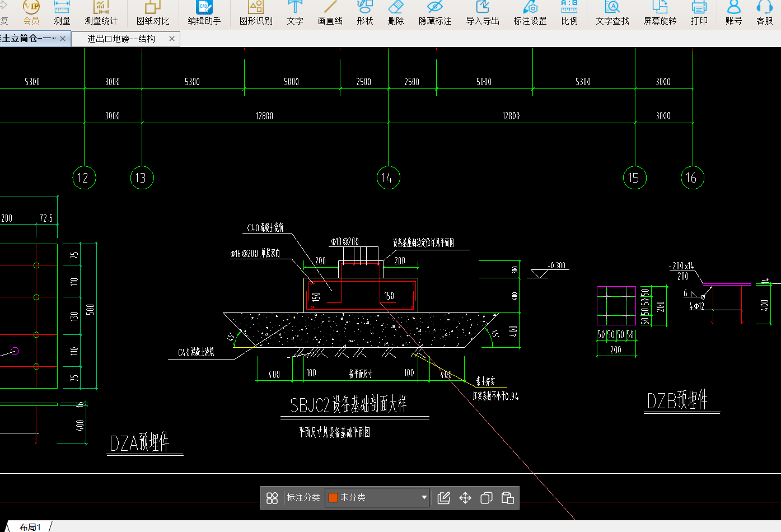This screenshot has height=532, width=781.
Task: Click the paste annotation icon
Action: 508,498
